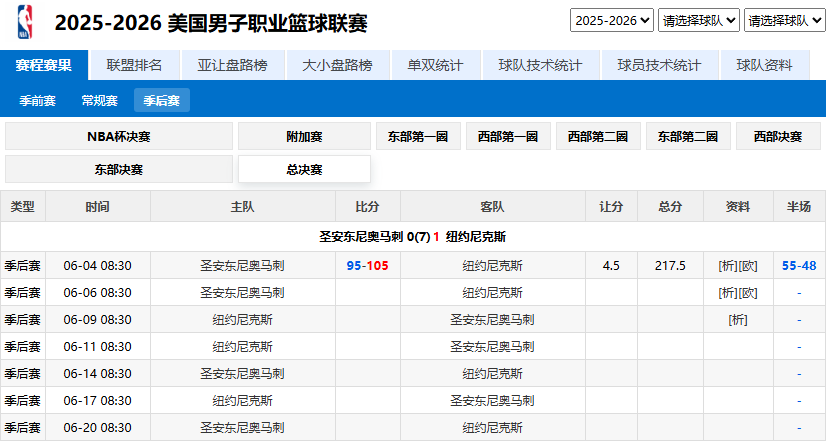Image resolution: width=827 pixels, height=442 pixels.
Task: Open [欧] odds link for 06-06 game
Action: click(x=747, y=293)
